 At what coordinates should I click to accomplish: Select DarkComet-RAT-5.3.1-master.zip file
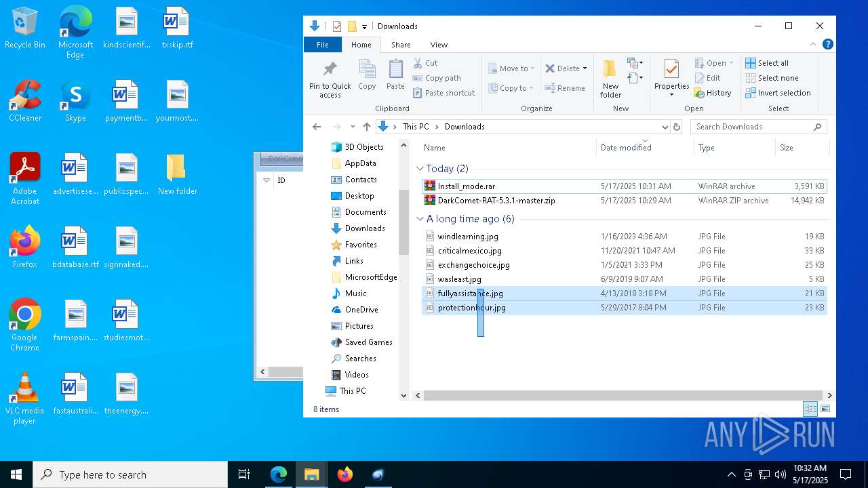[x=624, y=201]
